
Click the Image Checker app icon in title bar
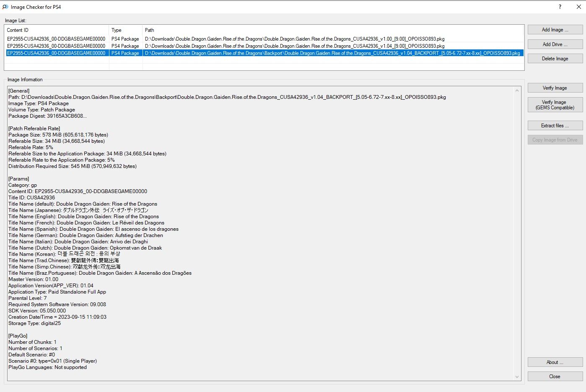pyautogui.click(x=5, y=7)
